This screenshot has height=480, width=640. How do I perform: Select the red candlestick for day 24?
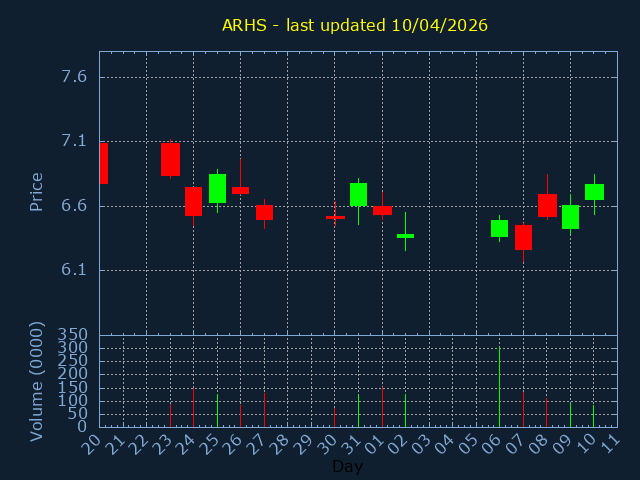193,201
